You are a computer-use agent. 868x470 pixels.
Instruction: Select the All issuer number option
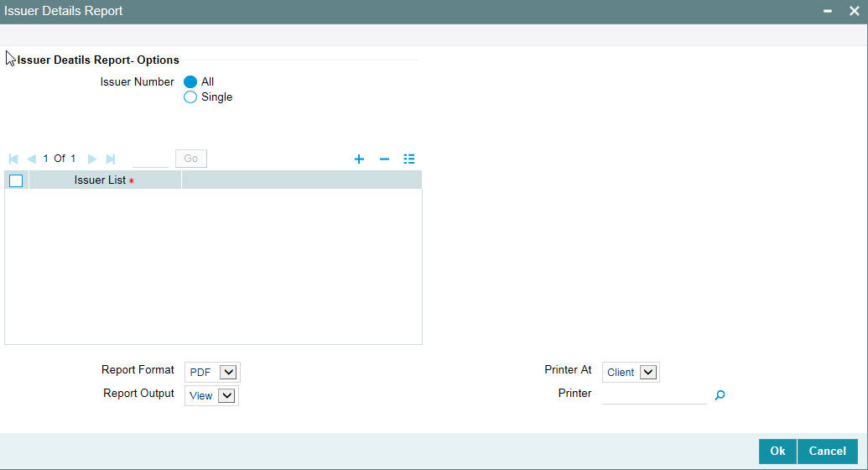click(190, 82)
